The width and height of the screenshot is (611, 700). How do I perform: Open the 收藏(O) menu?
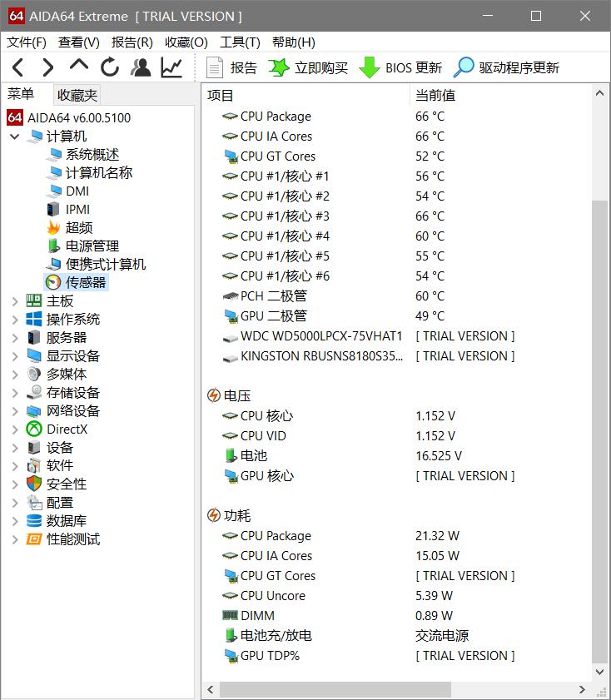point(186,42)
